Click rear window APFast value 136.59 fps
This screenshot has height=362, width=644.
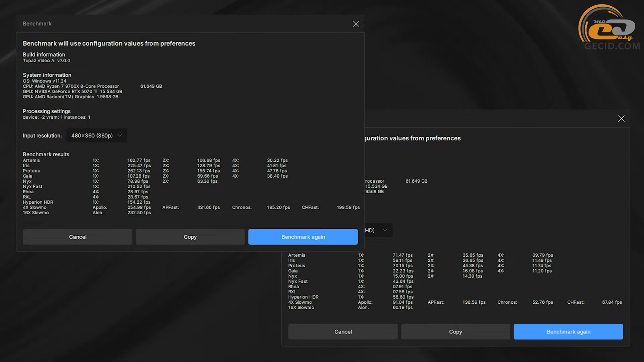[474, 302]
